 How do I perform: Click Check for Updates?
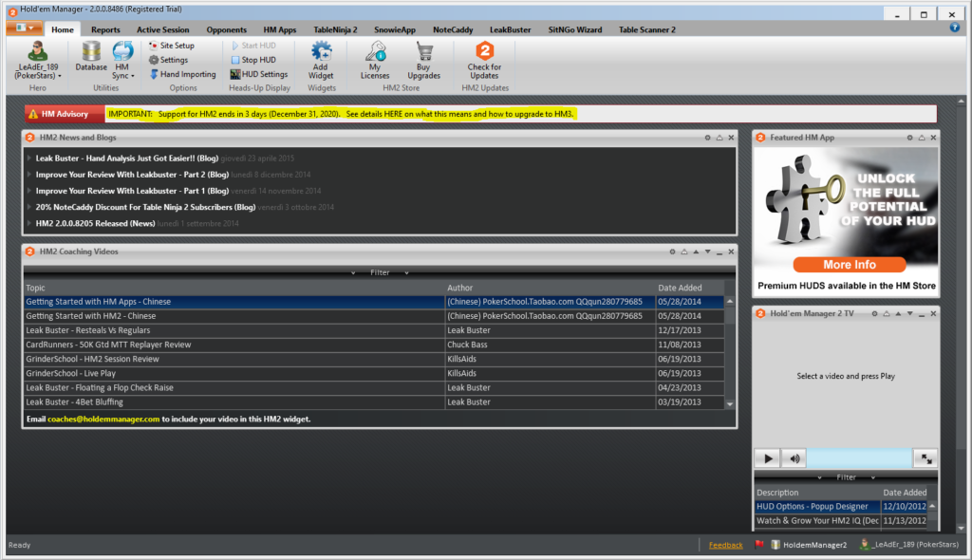(484, 60)
